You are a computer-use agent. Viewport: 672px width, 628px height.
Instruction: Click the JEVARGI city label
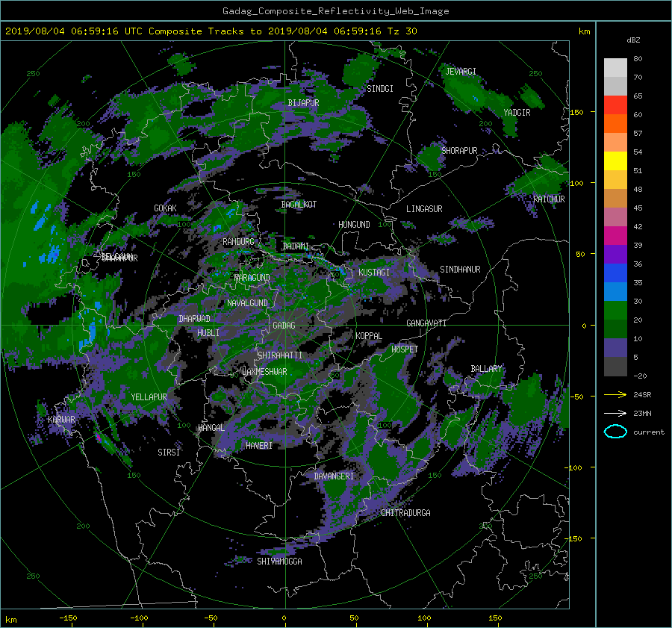click(461, 71)
